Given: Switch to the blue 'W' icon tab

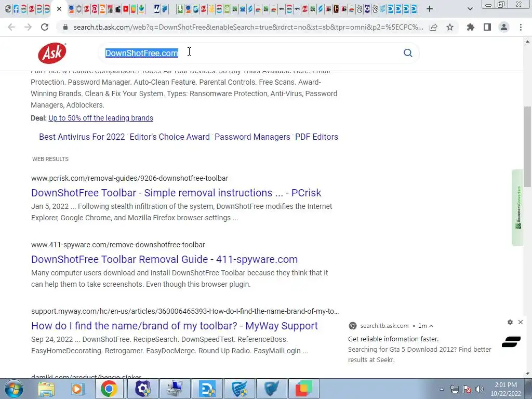Looking at the screenshot, I should (x=156, y=9).
